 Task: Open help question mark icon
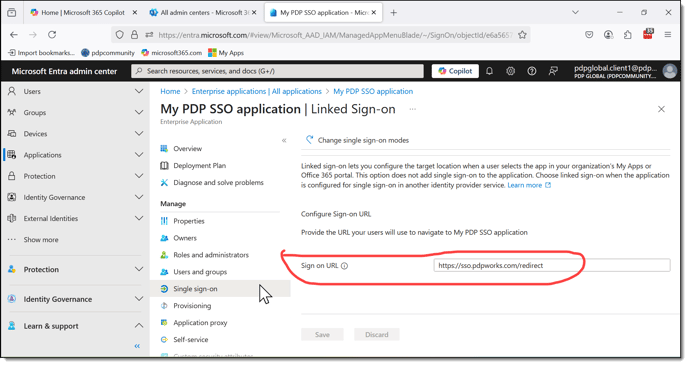531,71
